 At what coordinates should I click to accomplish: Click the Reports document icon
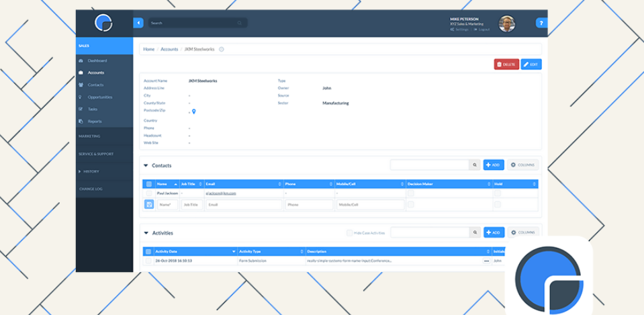[81, 122]
